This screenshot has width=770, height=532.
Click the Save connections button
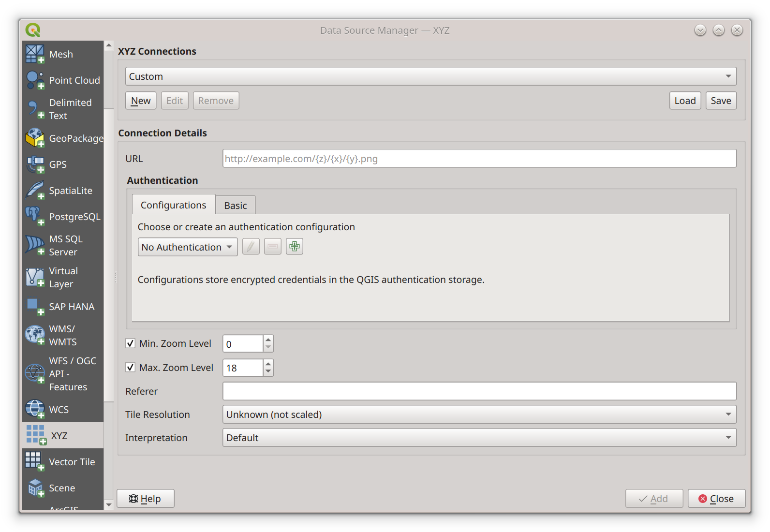point(721,101)
